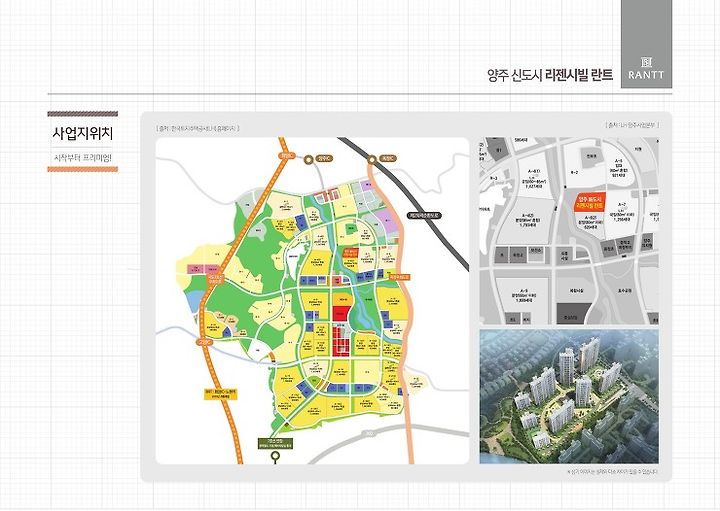
Task: Open the aerial apartment complex rendering
Action: pyautogui.click(x=569, y=396)
